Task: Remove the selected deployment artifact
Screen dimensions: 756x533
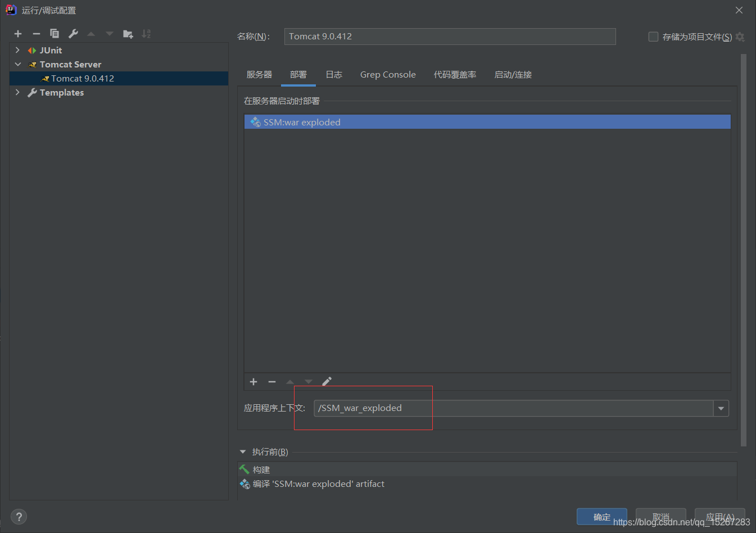Action: point(272,382)
